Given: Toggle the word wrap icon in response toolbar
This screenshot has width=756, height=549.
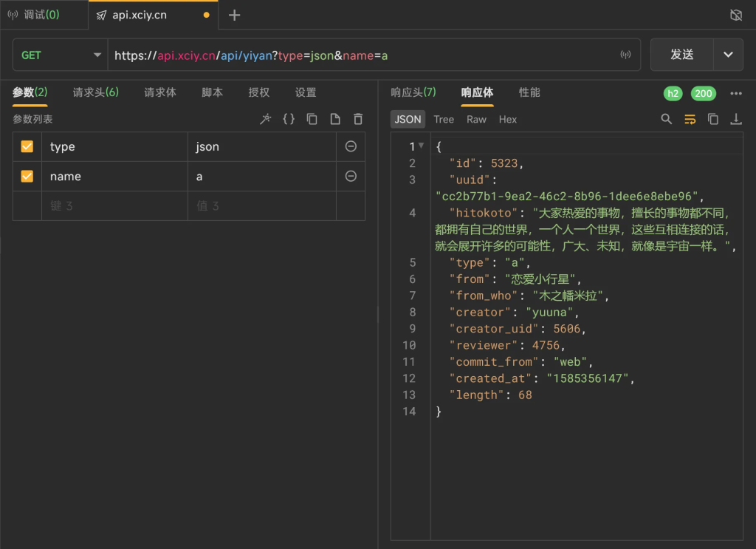Looking at the screenshot, I should (x=690, y=119).
